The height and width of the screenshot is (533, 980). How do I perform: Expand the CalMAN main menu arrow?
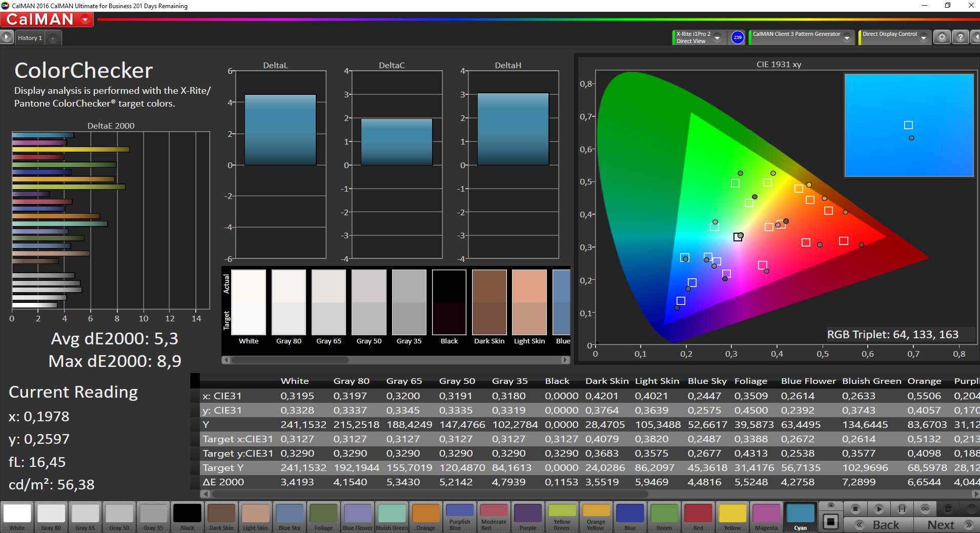(85, 19)
